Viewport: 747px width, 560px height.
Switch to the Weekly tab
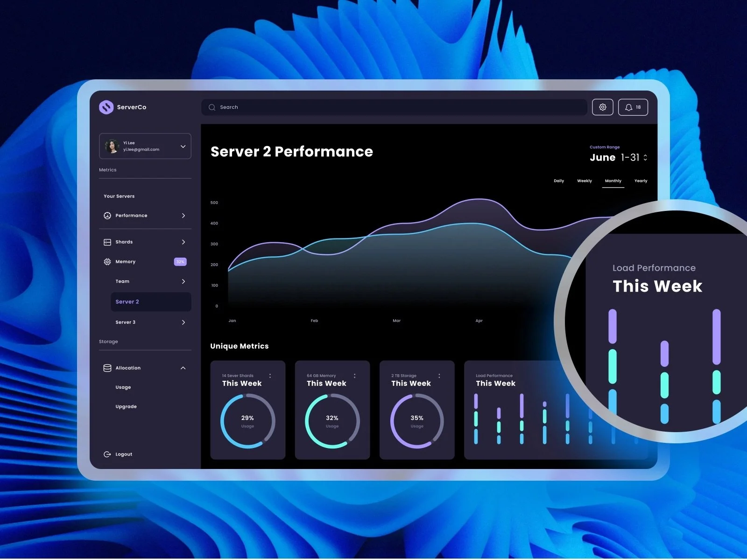coord(585,181)
